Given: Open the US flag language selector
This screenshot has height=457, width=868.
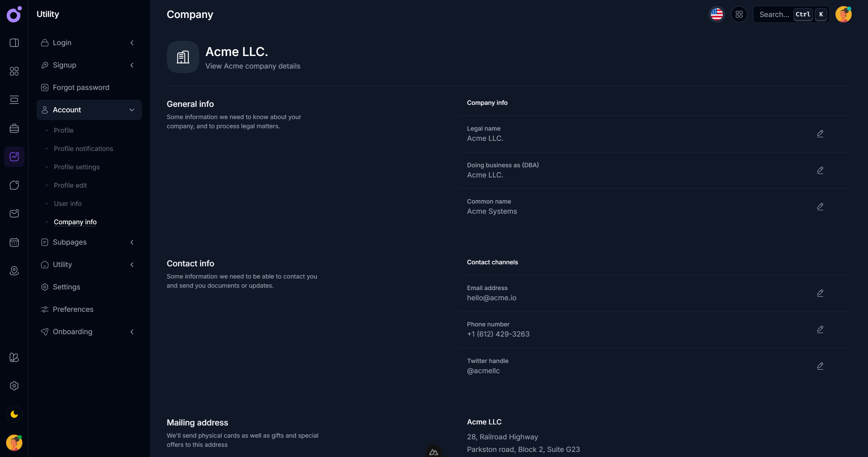Looking at the screenshot, I should [x=716, y=14].
